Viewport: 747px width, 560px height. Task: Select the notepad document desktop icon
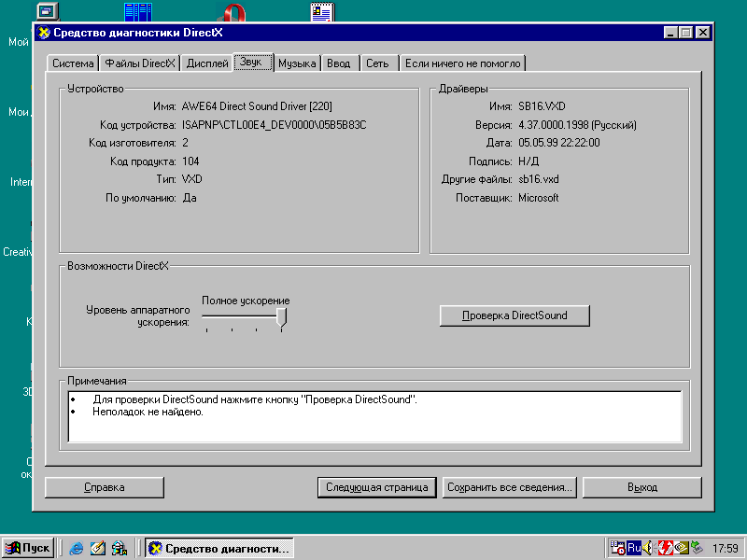(322, 12)
